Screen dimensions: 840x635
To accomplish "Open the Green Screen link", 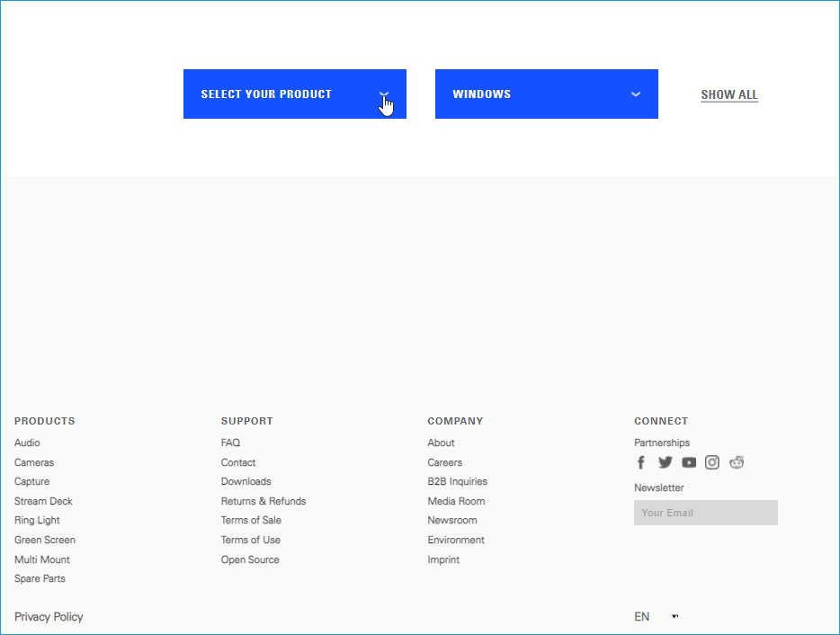I will 45,540.
